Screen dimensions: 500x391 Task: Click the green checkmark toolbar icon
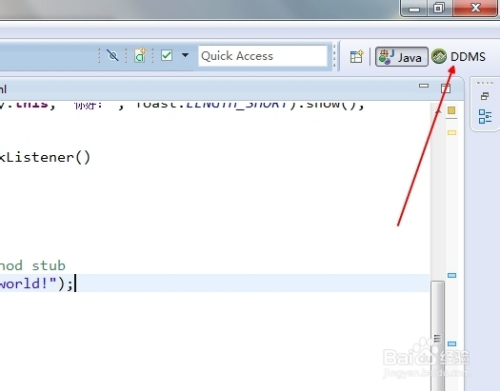[x=166, y=55]
